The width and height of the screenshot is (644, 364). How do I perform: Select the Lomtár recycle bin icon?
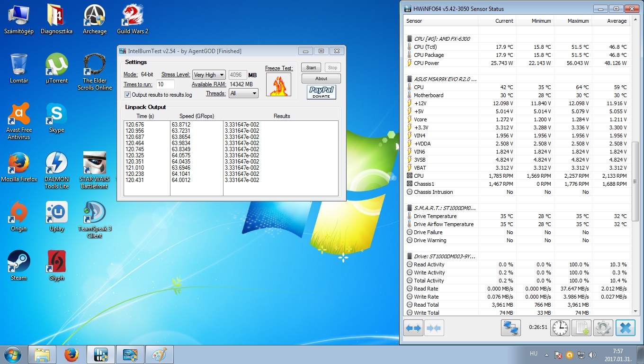(19, 68)
